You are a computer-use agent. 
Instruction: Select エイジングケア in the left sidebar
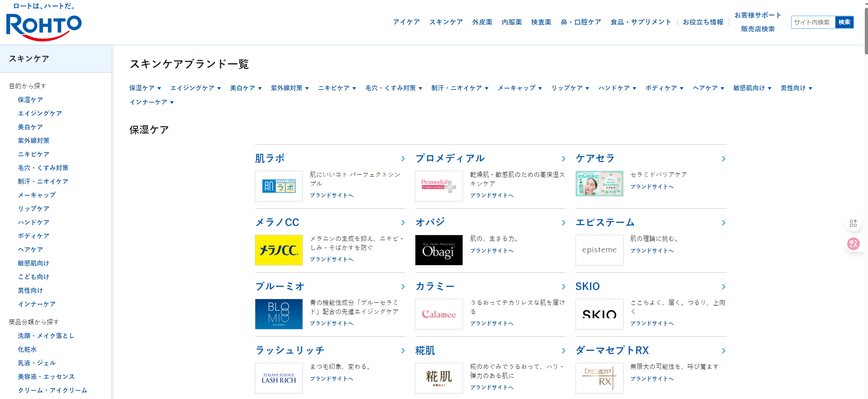click(40, 113)
